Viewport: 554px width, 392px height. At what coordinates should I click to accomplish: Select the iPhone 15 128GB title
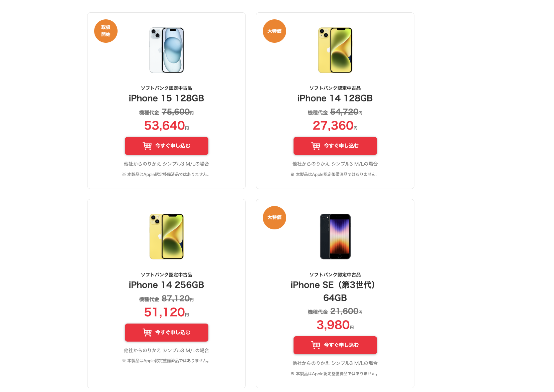click(x=166, y=98)
